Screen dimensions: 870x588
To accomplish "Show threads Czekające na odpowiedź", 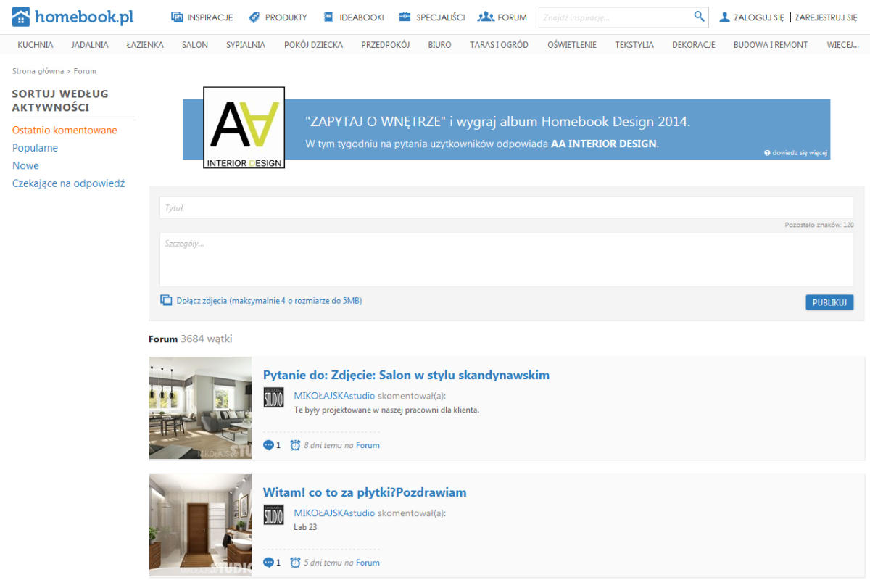I will click(x=68, y=183).
